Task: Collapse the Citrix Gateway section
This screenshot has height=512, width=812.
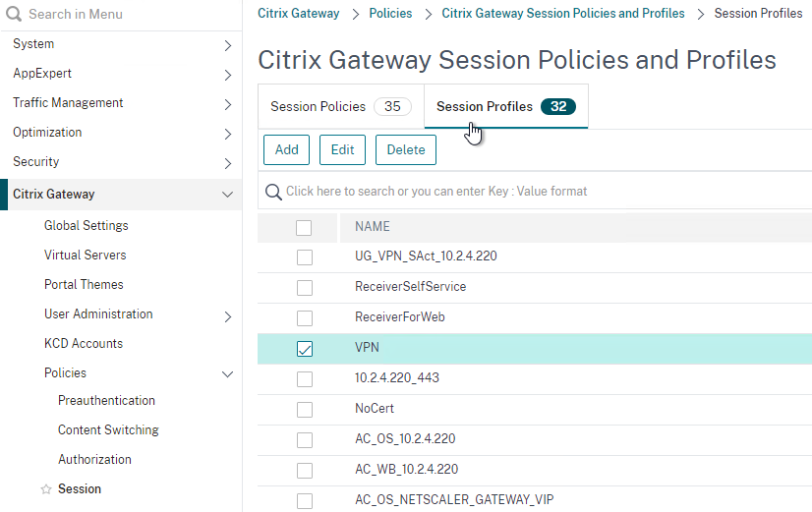Action: (227, 195)
